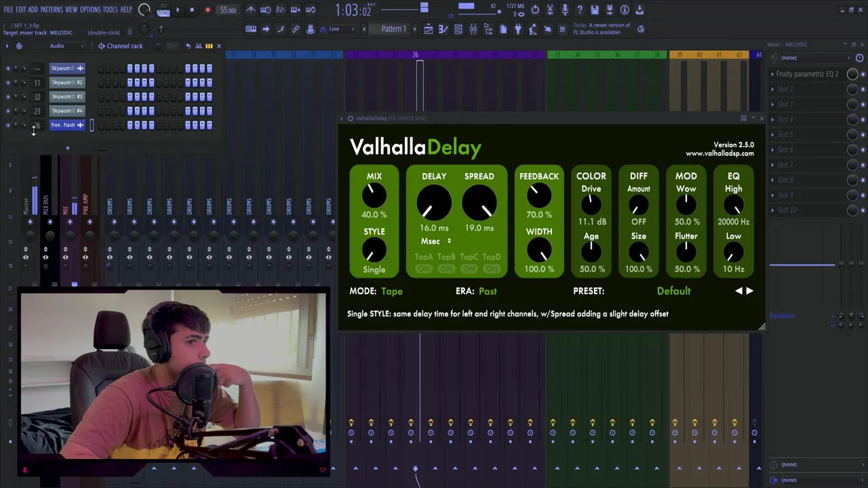This screenshot has height=488, width=868.
Task: Toggle Pattern/Song mode switch
Action: coord(163,10)
